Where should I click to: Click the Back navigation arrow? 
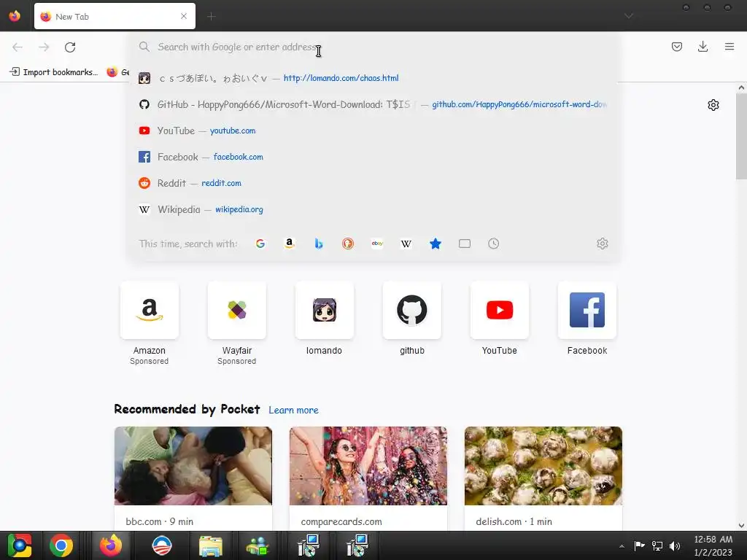(x=18, y=47)
